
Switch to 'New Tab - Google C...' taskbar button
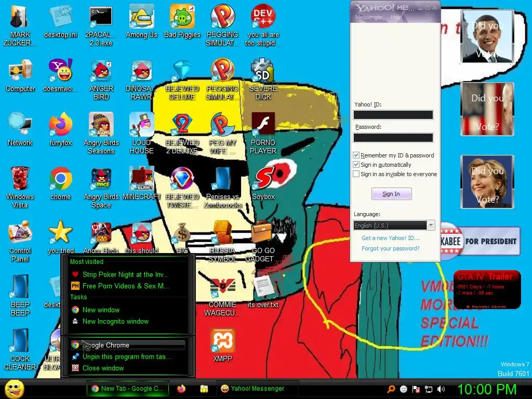click(x=128, y=389)
